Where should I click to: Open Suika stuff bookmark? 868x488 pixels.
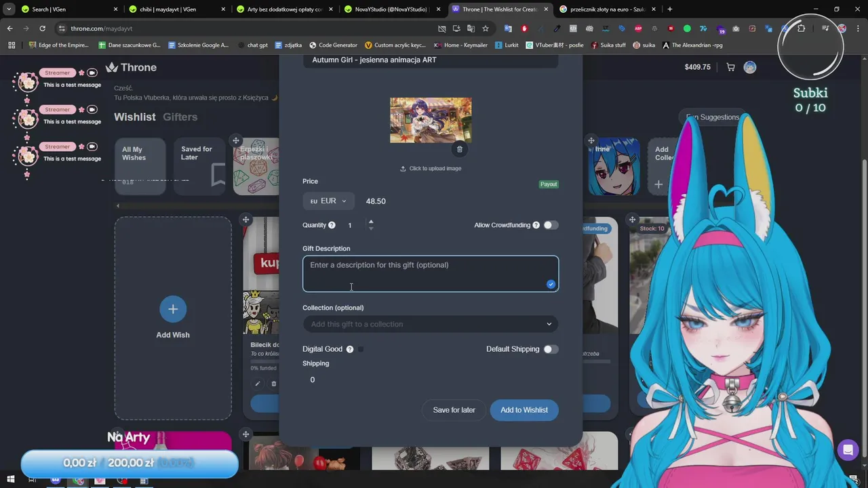point(608,45)
